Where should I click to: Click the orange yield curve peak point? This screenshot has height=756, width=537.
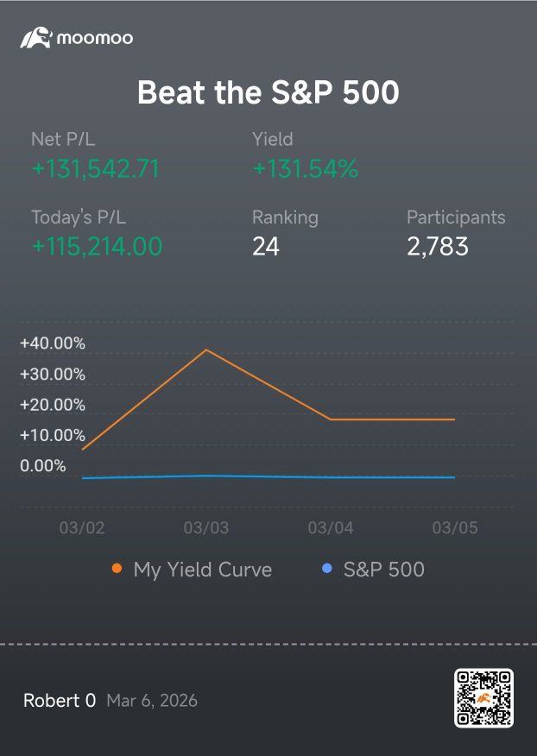(206, 350)
